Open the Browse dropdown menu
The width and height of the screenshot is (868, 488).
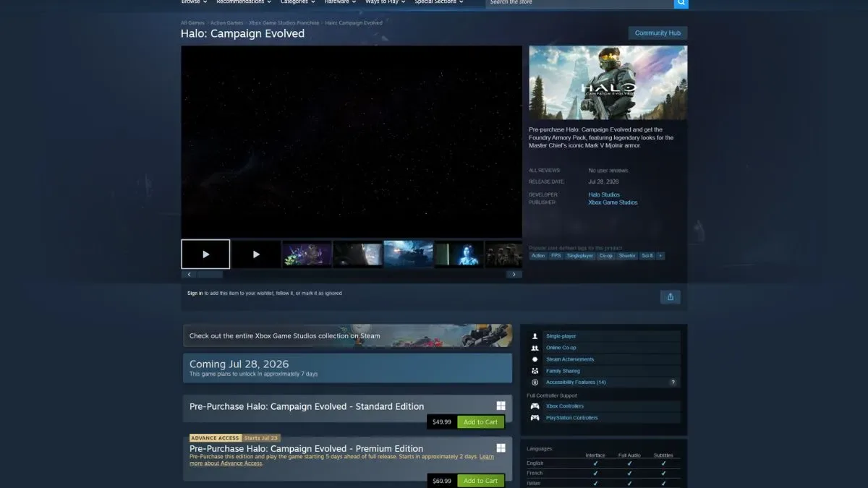coord(193,2)
